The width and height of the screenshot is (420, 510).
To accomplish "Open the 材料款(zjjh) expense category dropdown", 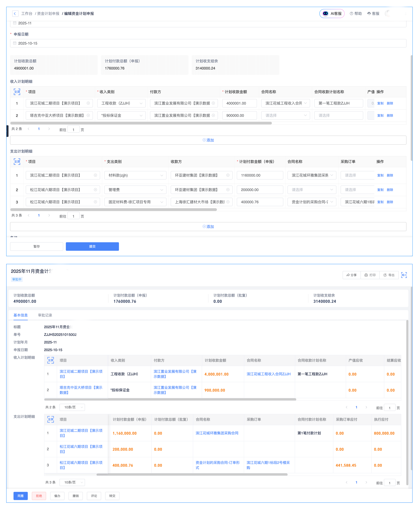I will (135, 175).
